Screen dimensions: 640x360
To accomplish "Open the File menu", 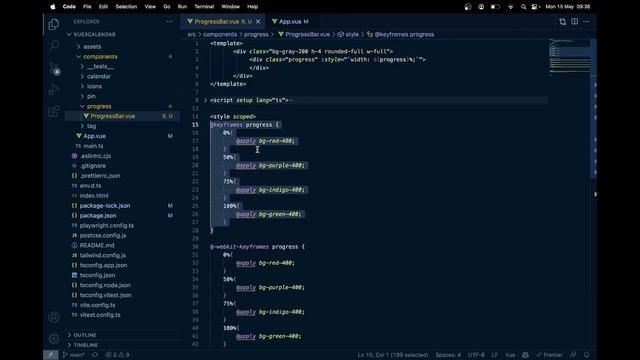I will [x=87, y=7].
